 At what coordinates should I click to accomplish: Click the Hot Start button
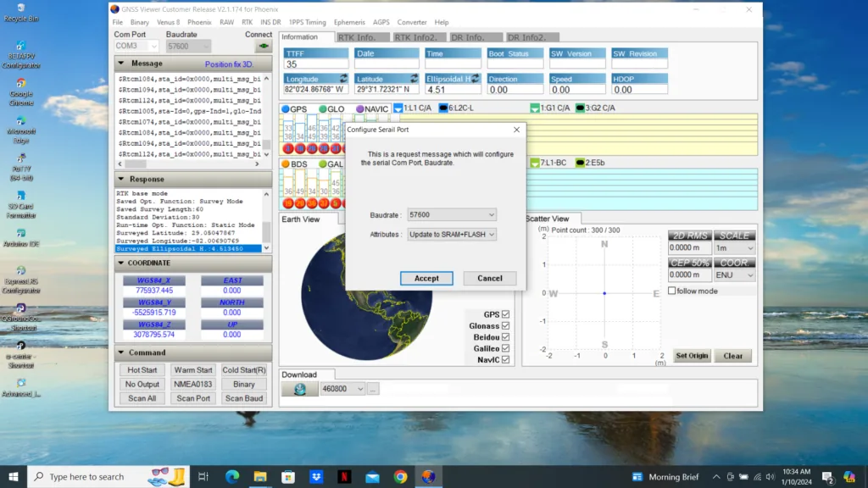(142, 370)
